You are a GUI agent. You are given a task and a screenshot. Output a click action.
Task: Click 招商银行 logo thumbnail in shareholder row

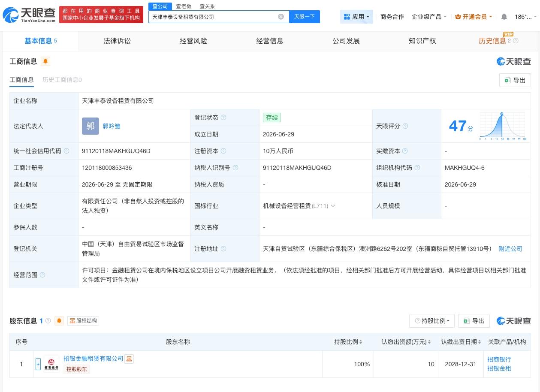(x=51, y=364)
